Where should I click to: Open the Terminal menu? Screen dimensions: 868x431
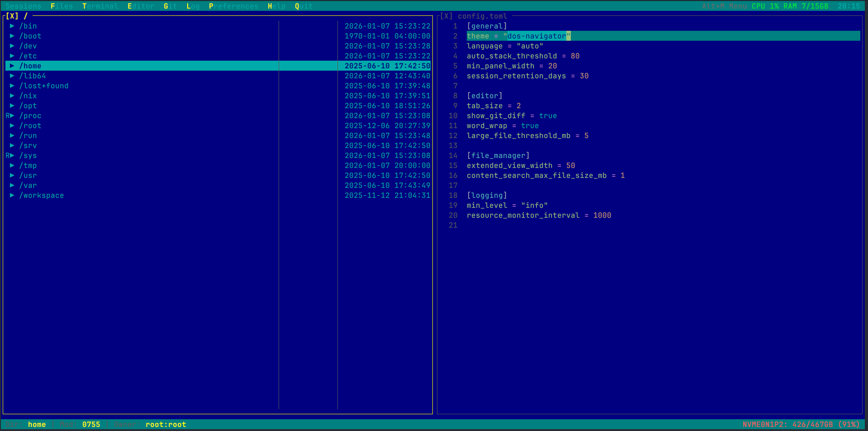click(100, 6)
